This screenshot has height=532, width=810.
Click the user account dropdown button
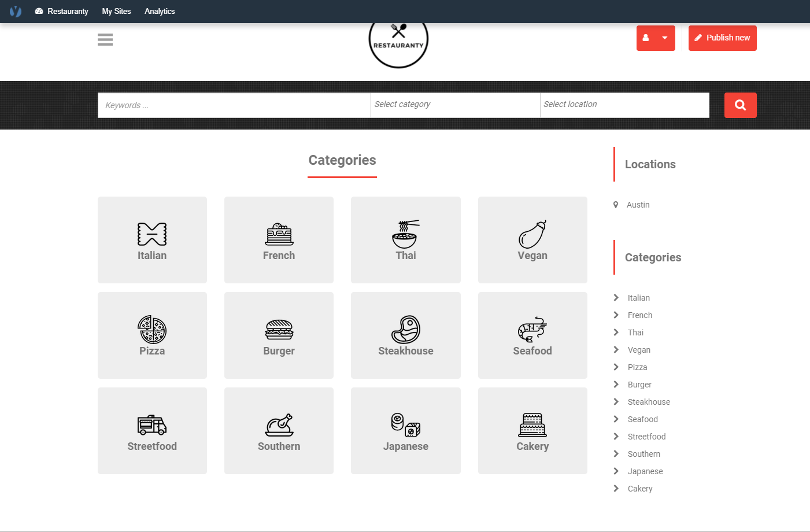pyautogui.click(x=656, y=38)
